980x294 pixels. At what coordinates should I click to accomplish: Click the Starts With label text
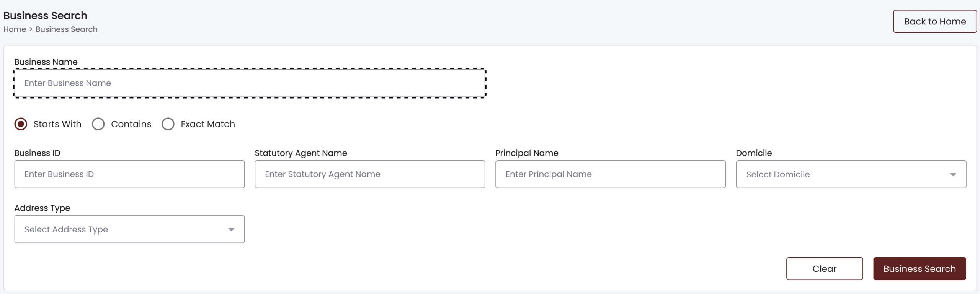(x=57, y=124)
